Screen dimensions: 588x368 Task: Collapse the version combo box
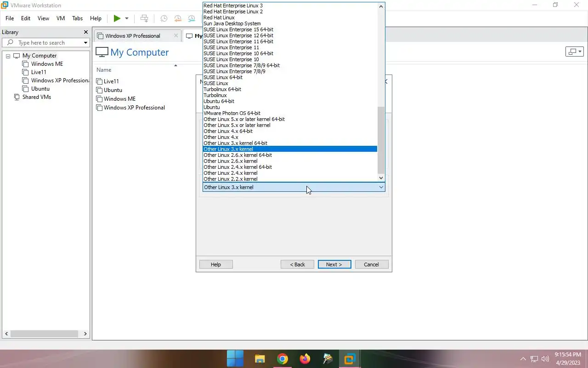(381, 187)
